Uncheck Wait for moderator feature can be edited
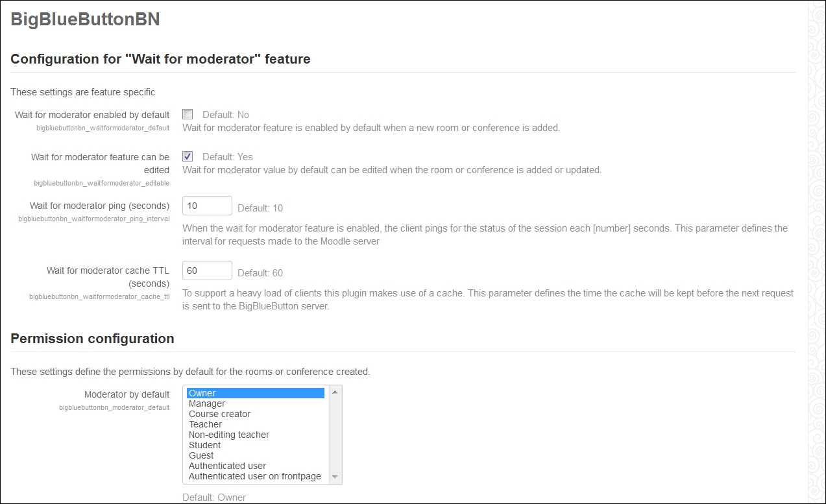Viewport: 826px width, 504px height. coord(188,156)
